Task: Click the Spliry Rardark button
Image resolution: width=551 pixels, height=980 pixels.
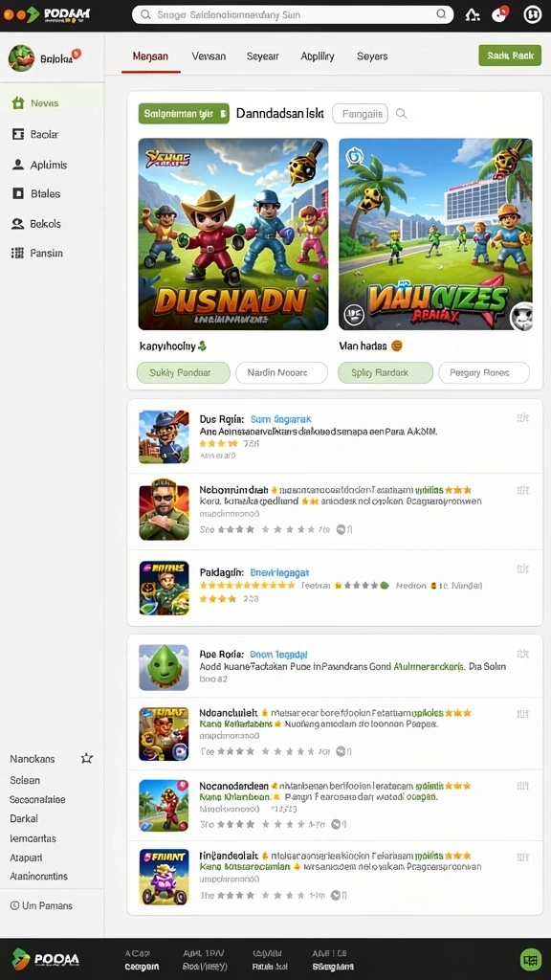Action: click(386, 372)
